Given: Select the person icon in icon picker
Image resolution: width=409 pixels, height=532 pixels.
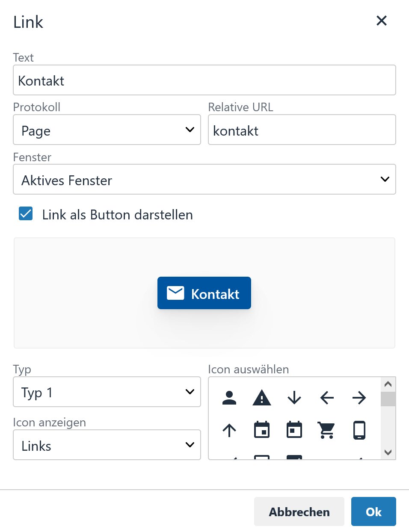Looking at the screenshot, I should 229,398.
